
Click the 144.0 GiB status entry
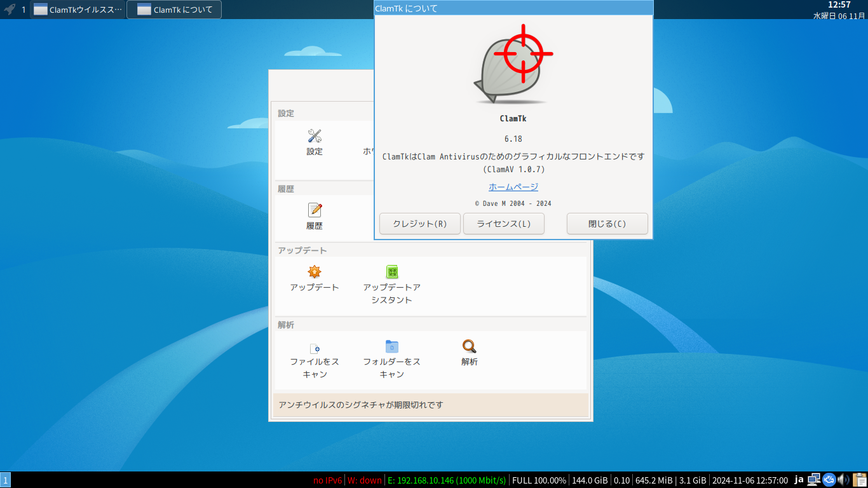tap(590, 480)
